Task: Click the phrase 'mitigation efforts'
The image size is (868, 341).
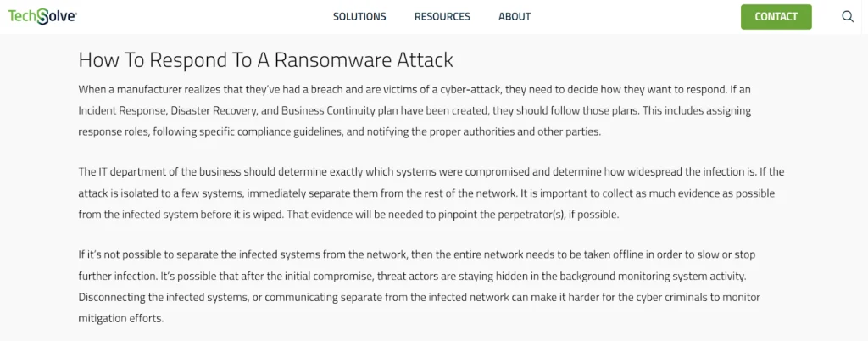Action: tap(120, 319)
